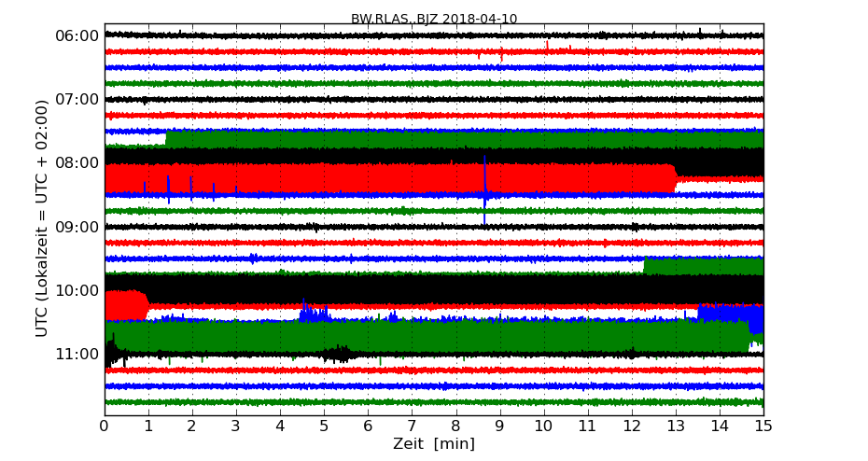Image resolution: width=868 pixels, height=461 pixels.
Task: Select the 07:00 y-axis tick label
Action: (x=77, y=99)
